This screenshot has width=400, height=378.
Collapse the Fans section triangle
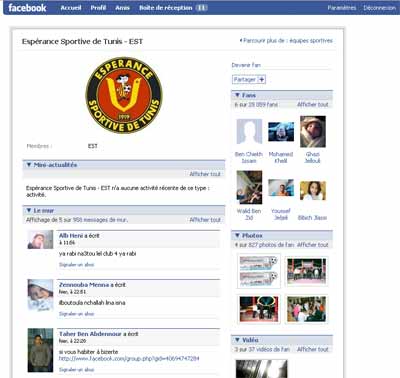point(237,95)
